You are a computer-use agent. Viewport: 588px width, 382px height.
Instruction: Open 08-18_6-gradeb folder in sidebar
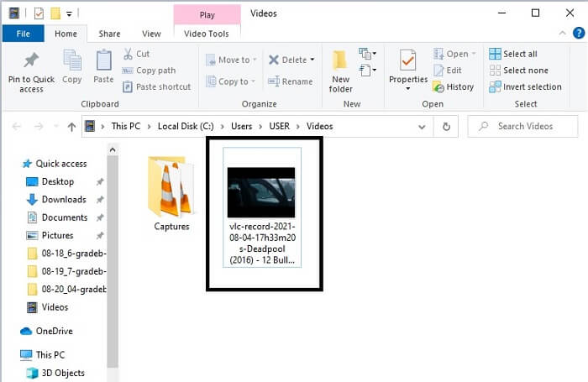(x=66, y=254)
